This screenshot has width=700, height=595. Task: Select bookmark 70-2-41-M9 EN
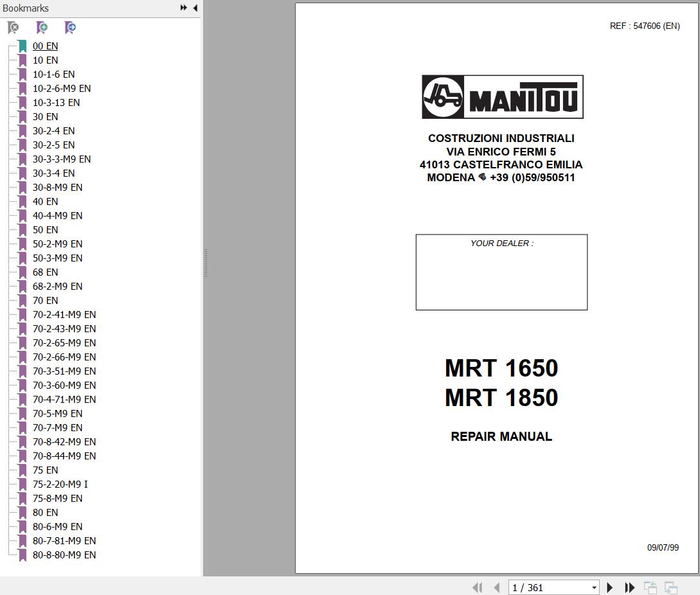(64, 315)
